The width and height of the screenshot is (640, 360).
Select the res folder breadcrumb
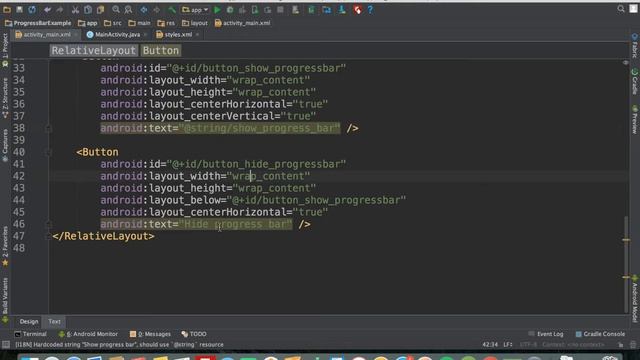[x=166, y=23]
